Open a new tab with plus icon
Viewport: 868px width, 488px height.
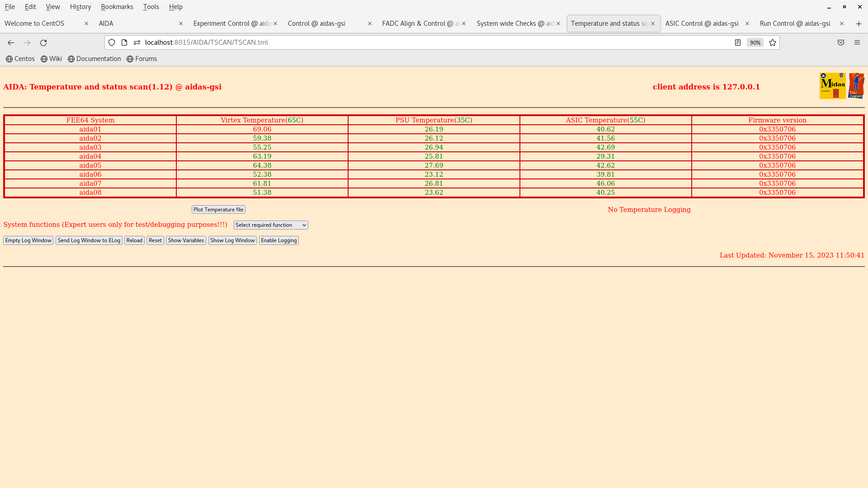click(x=859, y=23)
